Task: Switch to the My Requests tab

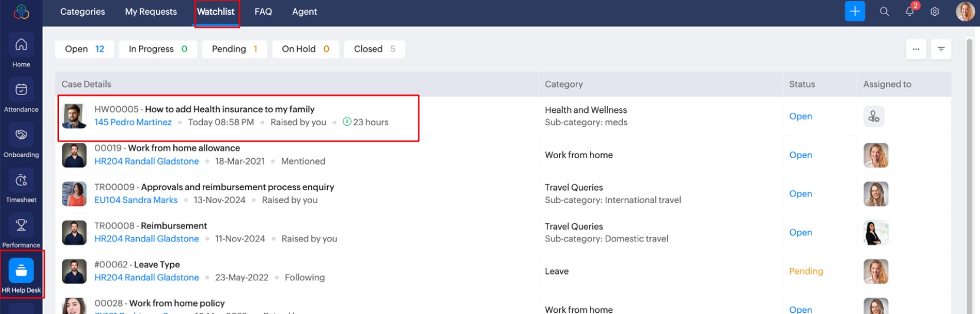Action: click(151, 11)
